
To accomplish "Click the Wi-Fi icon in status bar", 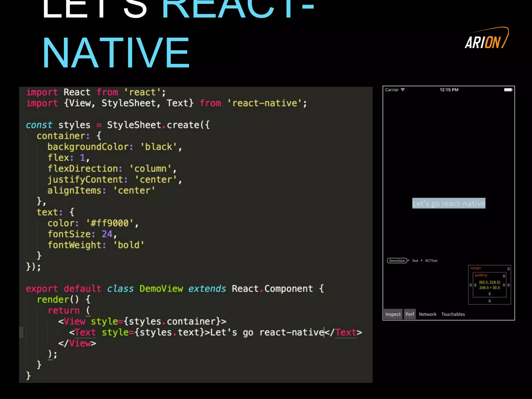I will click(403, 89).
